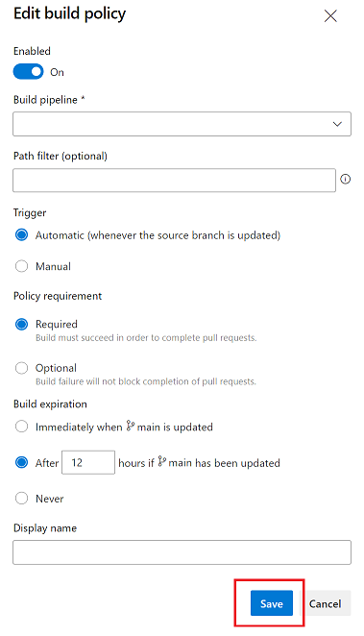Click into the Path filter field
This screenshot has width=364, height=636.
pyautogui.click(x=174, y=180)
